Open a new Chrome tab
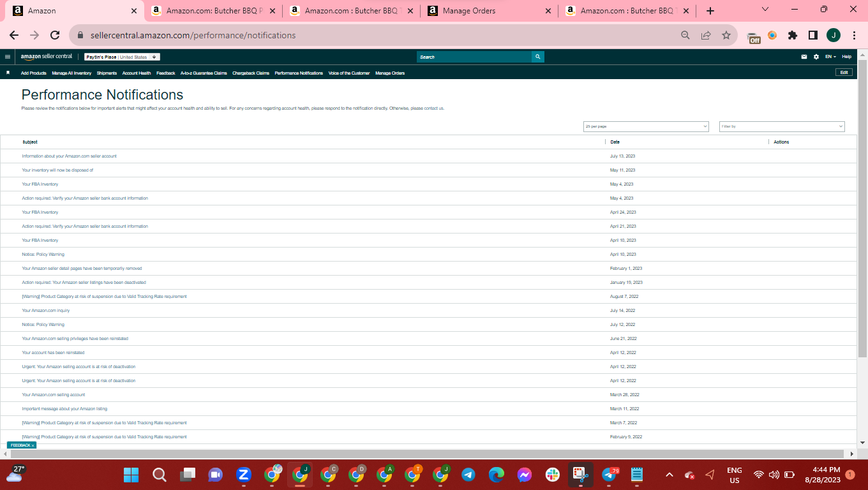The image size is (868, 490). 710,11
